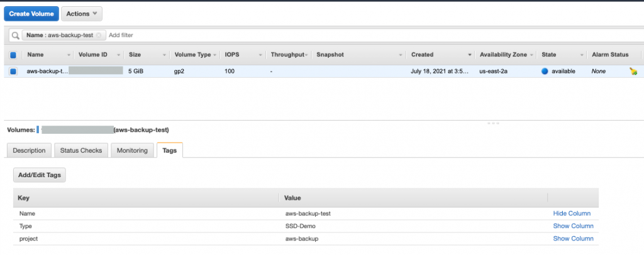644x255 pixels.
Task: Open the Size column dropdown arrow
Action: [164, 55]
